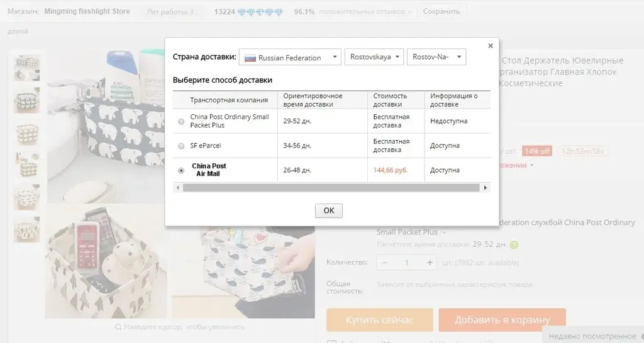Select the fourth product thumbnail
This screenshot has height=343, width=644.
point(27,165)
